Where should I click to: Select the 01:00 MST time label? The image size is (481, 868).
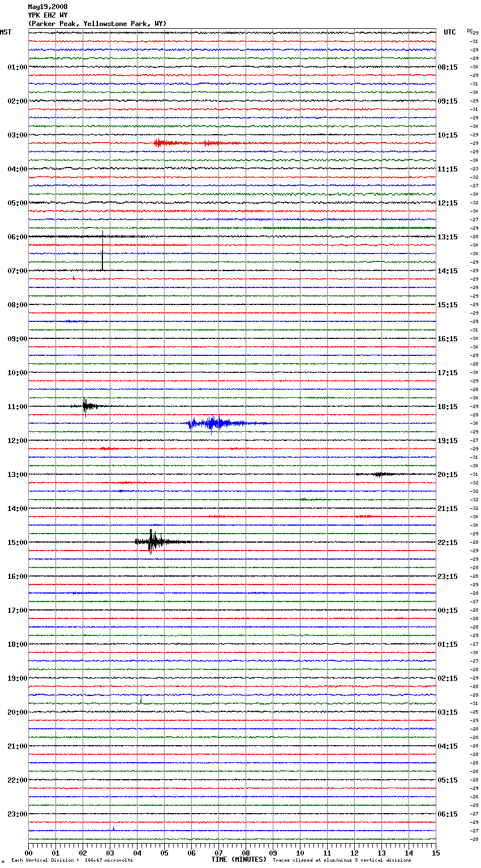click(x=17, y=67)
